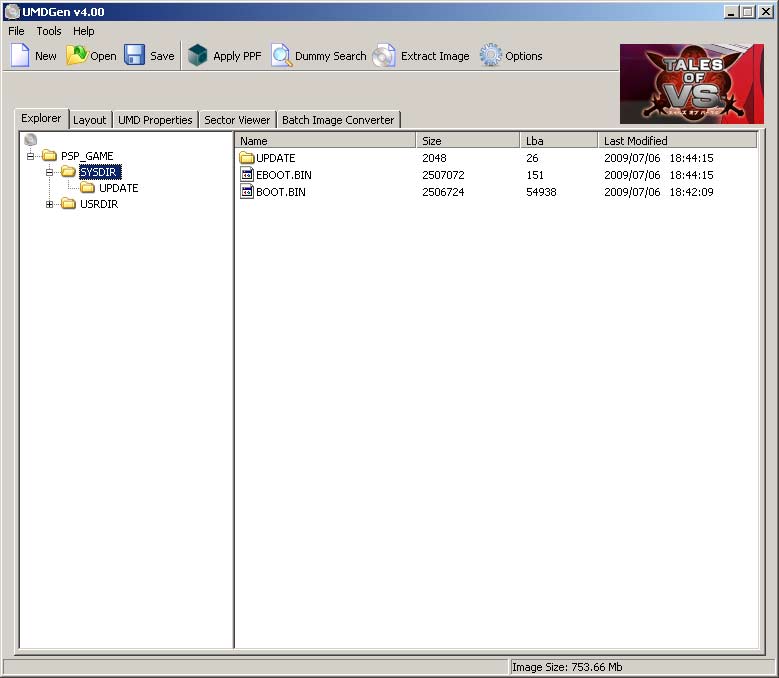This screenshot has width=779, height=678.
Task: Click the disc root icon in tree
Action: pyautogui.click(x=31, y=140)
